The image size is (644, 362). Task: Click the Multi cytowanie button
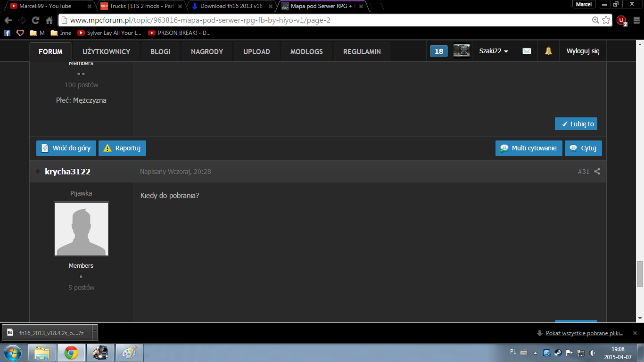[x=529, y=148]
